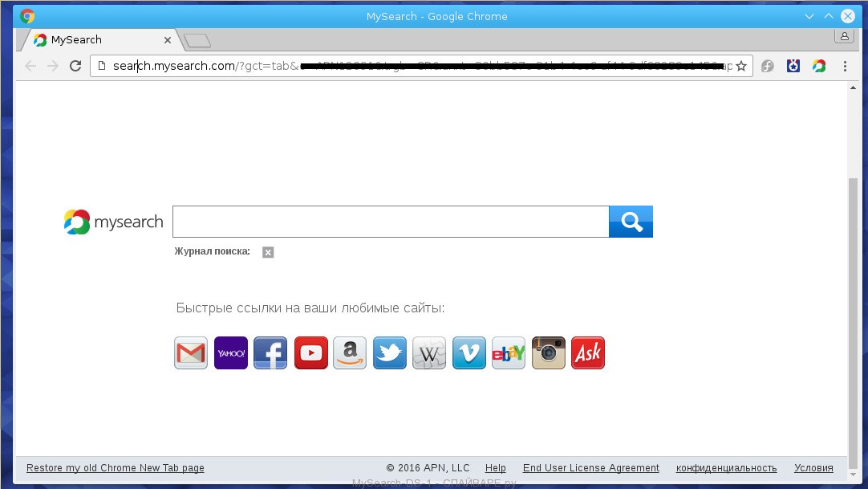Open the Wikipedia quick link icon
This screenshot has width=868, height=489.
(x=429, y=353)
